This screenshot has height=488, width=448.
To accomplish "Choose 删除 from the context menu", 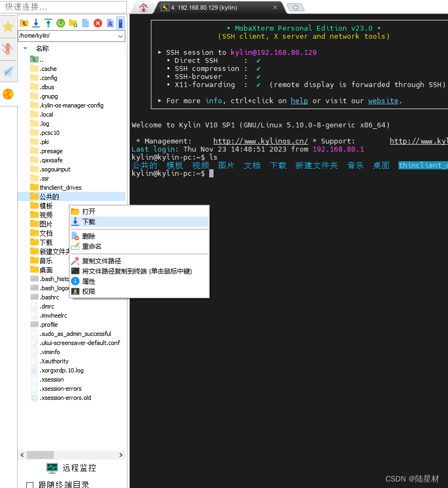I will pos(139,236).
